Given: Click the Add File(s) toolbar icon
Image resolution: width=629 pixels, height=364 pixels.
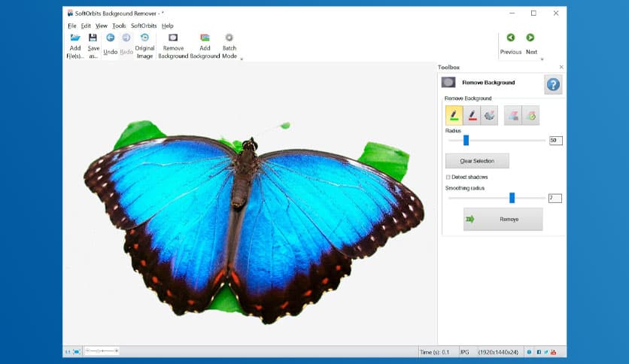Looking at the screenshot, I should click(x=75, y=38).
